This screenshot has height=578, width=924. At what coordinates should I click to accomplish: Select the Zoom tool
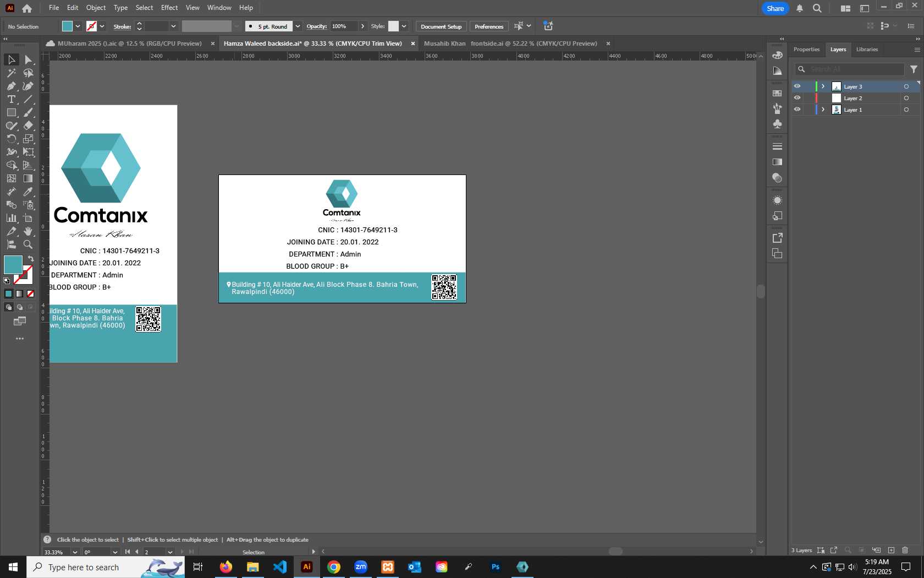point(28,244)
